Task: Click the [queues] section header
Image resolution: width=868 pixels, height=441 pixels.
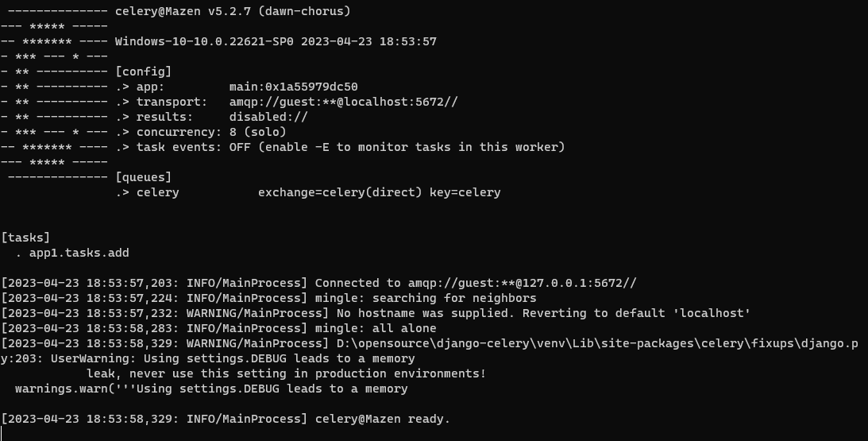Action: [x=143, y=177]
